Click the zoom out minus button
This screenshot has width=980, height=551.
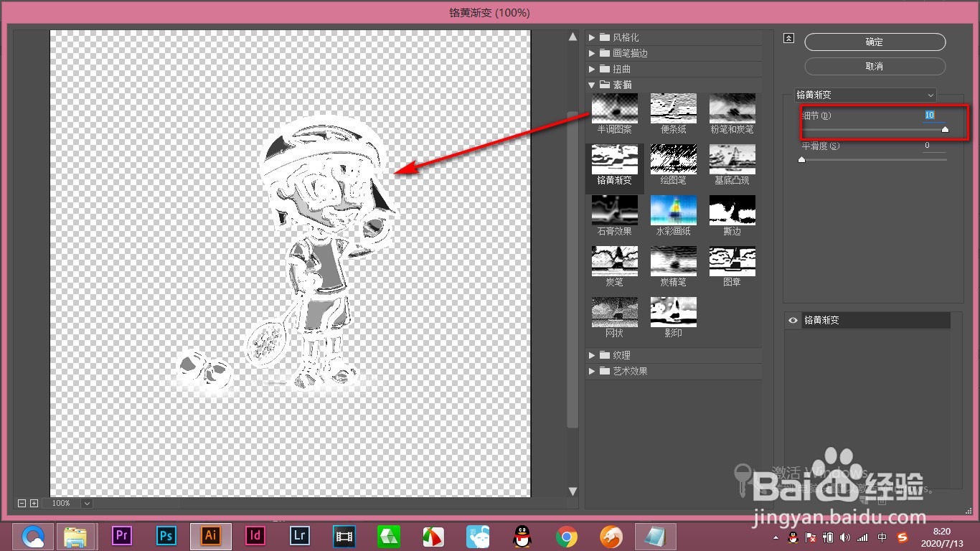click(22, 504)
